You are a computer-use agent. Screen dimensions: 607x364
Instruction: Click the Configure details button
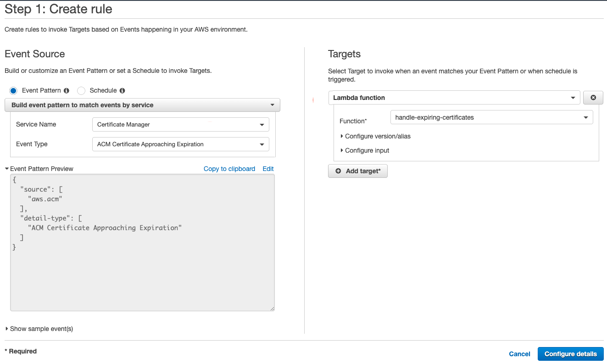coord(570,354)
